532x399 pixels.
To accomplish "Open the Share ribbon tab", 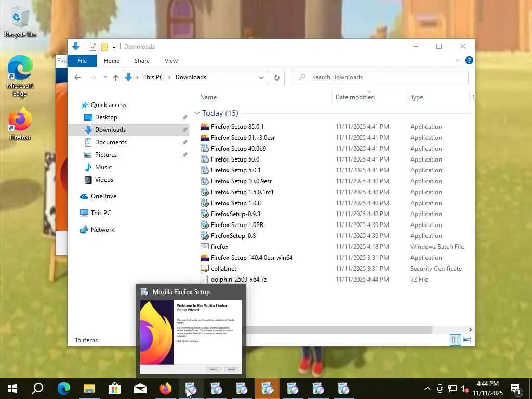I will click(142, 61).
